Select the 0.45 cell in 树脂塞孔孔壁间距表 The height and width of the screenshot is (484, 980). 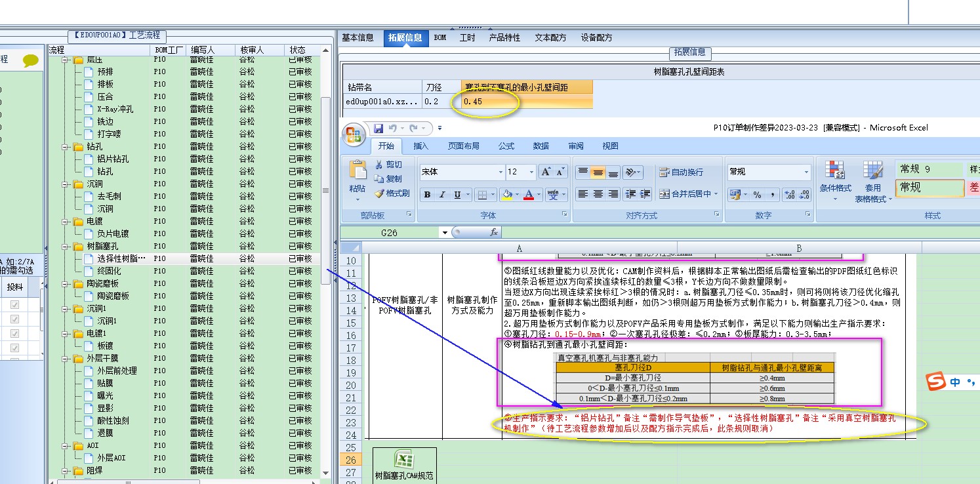coord(526,102)
